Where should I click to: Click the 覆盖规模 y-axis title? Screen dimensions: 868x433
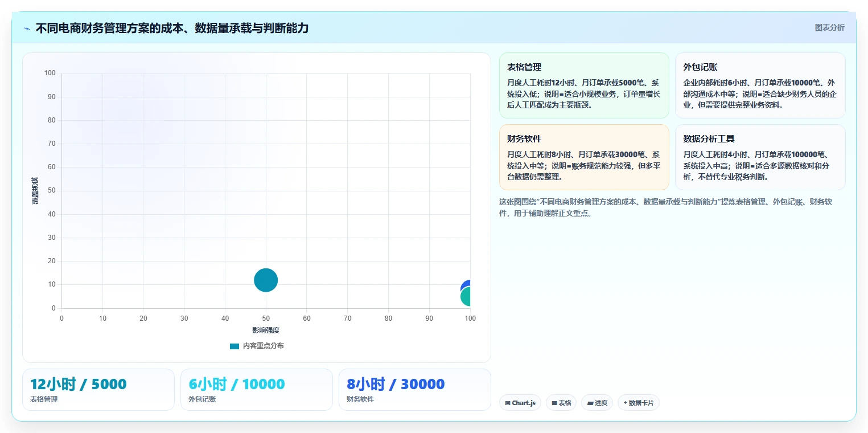tap(35, 191)
